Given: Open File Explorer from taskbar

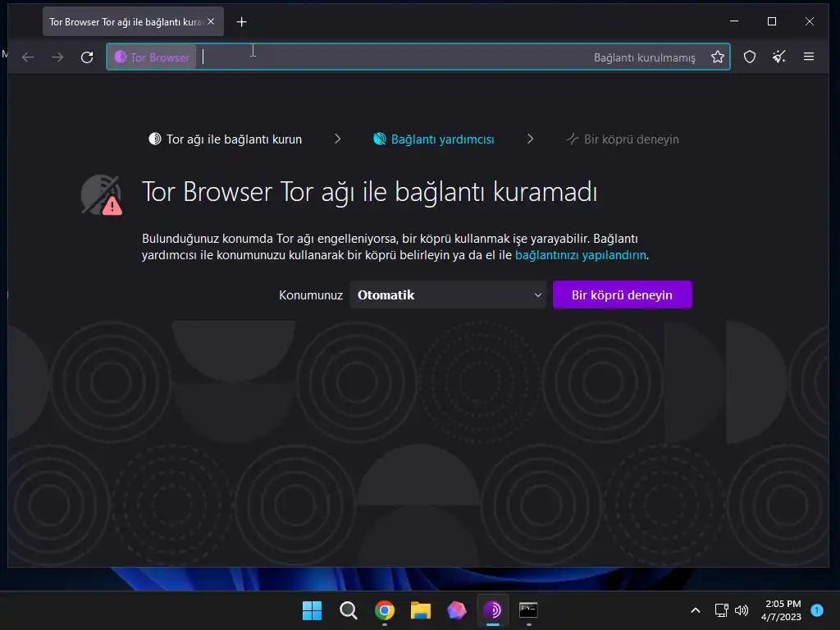Looking at the screenshot, I should click(421, 610).
